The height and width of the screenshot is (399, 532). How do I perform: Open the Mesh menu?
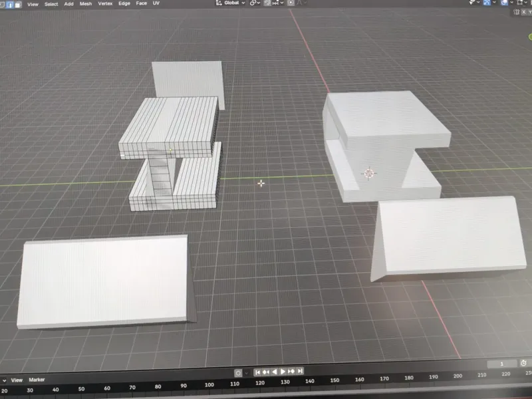tap(86, 3)
